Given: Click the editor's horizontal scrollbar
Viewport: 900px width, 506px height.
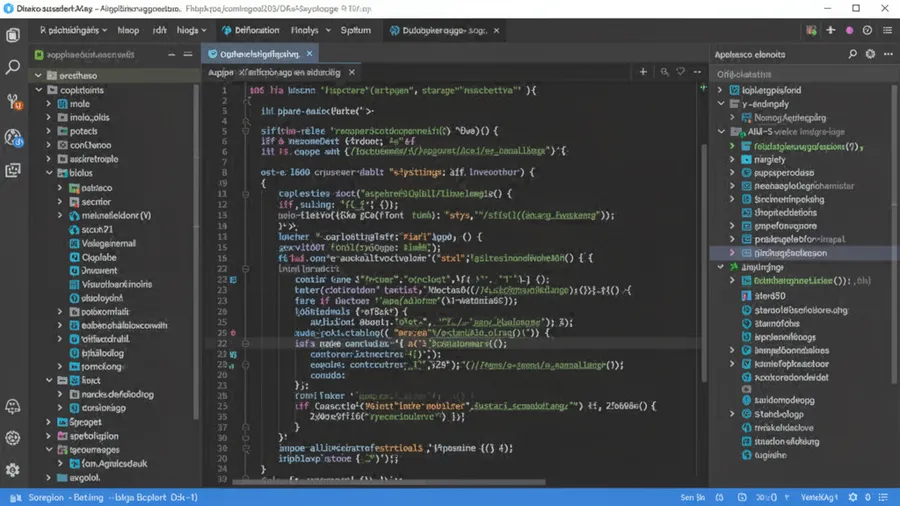Looking at the screenshot, I should (389, 482).
